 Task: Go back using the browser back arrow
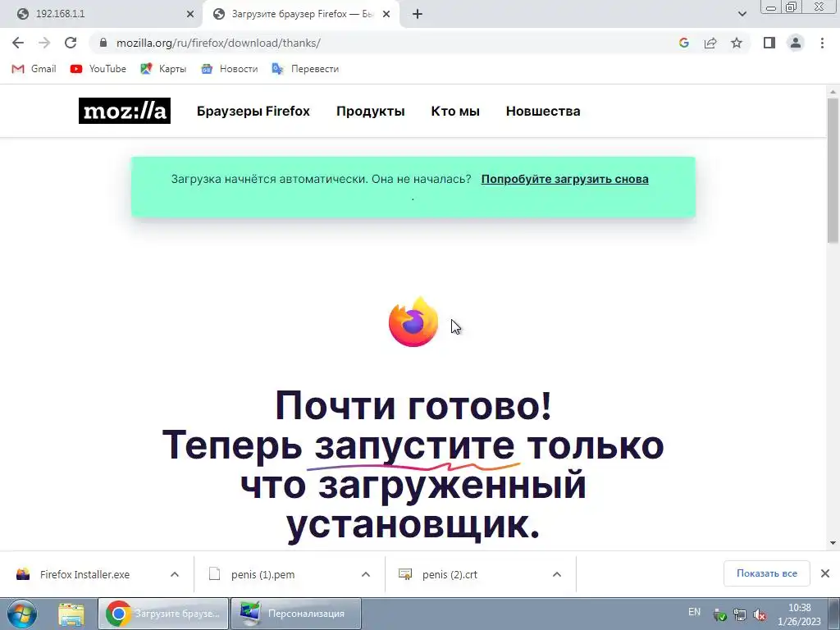point(18,43)
